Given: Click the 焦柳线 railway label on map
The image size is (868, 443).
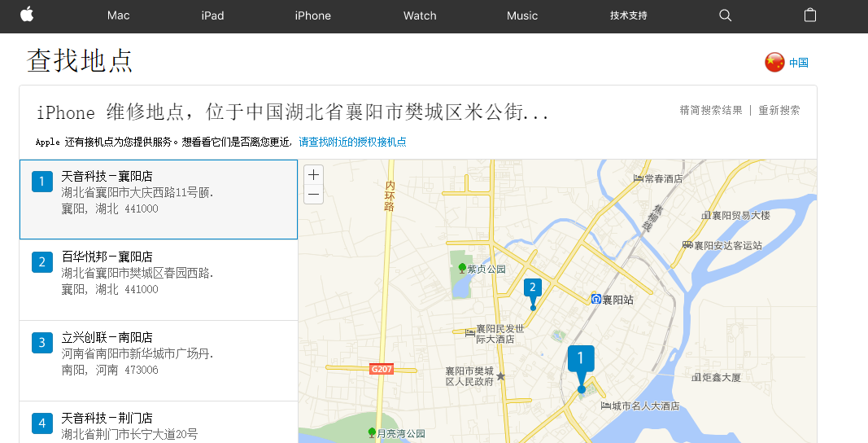Looking at the screenshot, I should (651, 218).
